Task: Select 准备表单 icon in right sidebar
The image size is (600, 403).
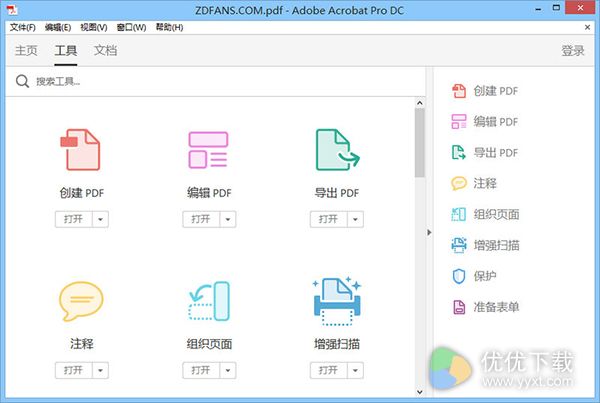Action: tap(459, 307)
